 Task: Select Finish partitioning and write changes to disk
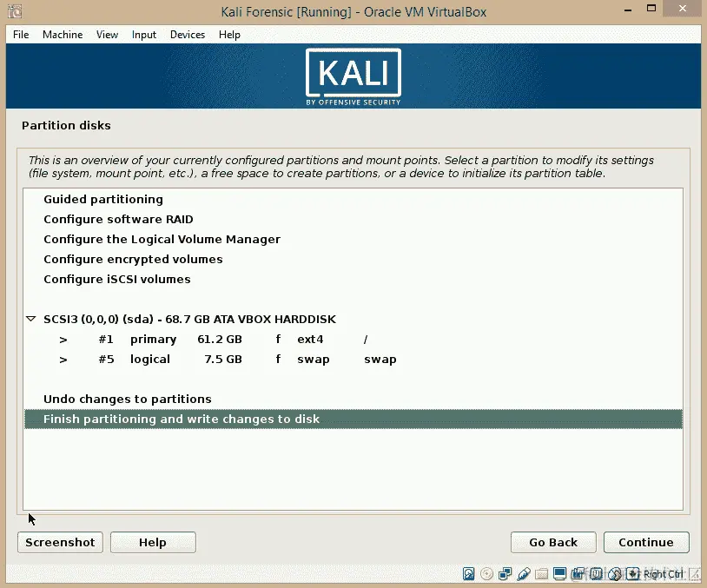353,419
